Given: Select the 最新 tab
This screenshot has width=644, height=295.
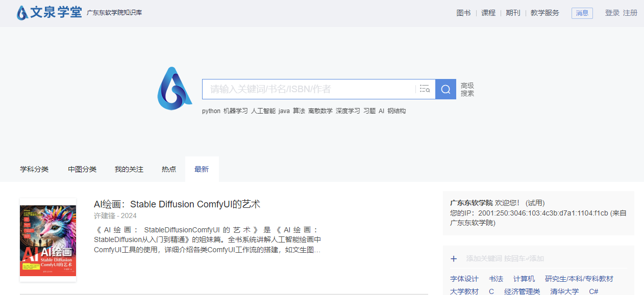Looking at the screenshot, I should pos(202,169).
